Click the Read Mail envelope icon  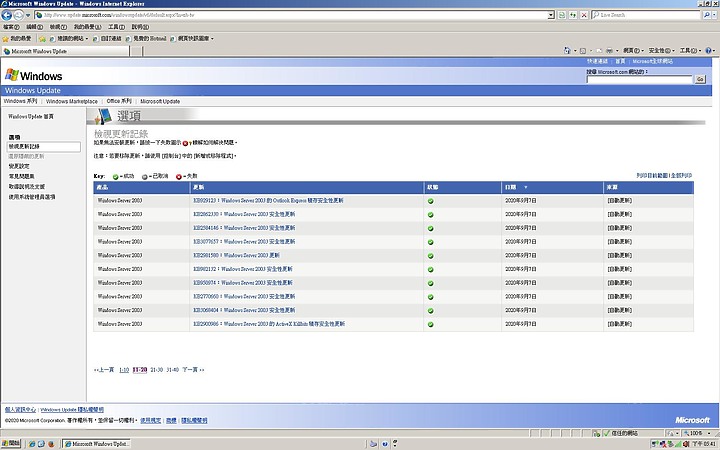(x=599, y=51)
